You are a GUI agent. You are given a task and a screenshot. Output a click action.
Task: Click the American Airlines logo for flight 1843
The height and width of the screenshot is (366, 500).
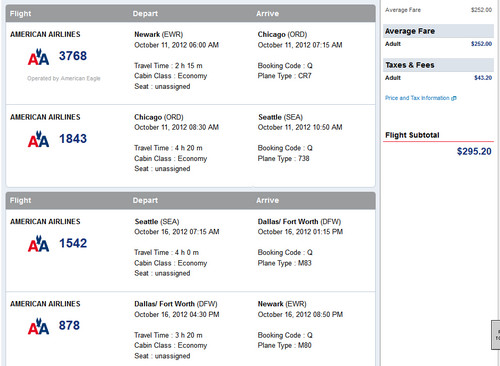[x=38, y=139]
